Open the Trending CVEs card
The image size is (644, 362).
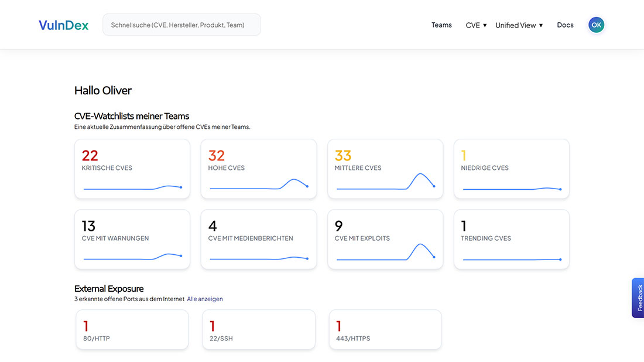[x=511, y=239]
